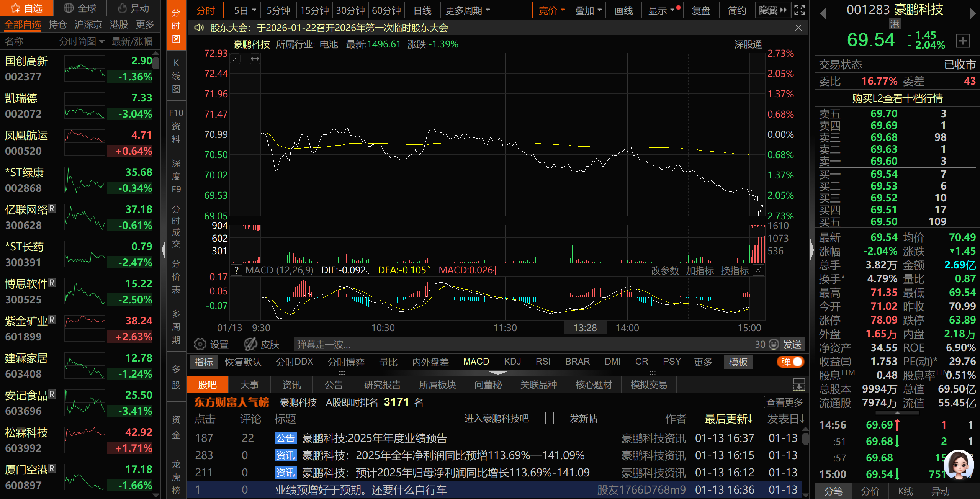Switch to the KDJ indicator tab
980x499 pixels.
(512, 362)
